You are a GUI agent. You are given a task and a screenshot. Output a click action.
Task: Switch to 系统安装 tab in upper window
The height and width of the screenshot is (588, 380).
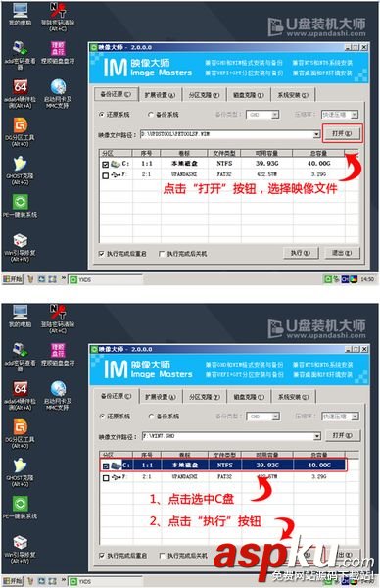point(293,95)
